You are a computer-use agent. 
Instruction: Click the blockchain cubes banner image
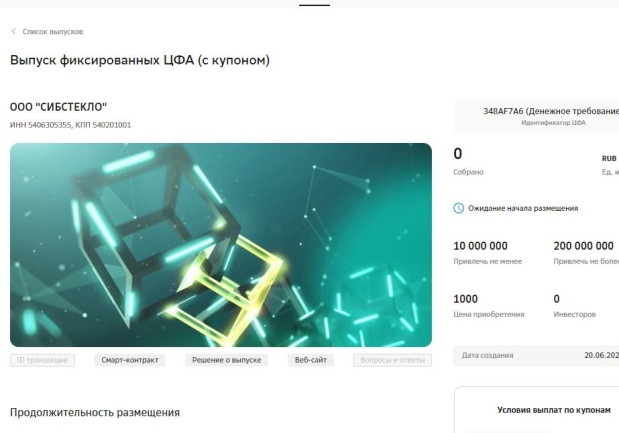(221, 245)
